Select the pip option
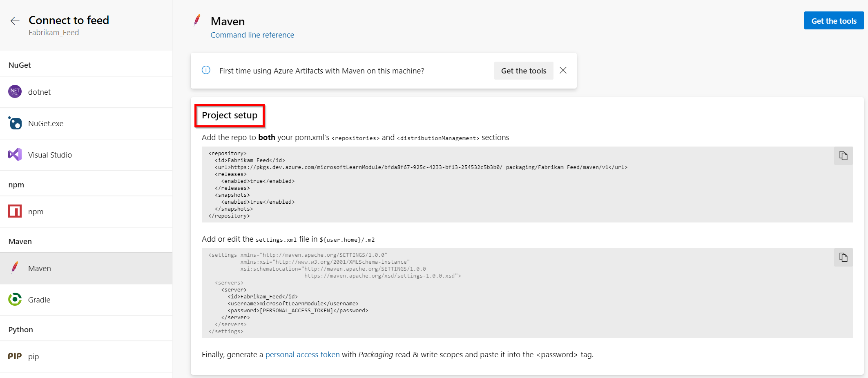This screenshot has height=378, width=868. pyautogui.click(x=86, y=356)
